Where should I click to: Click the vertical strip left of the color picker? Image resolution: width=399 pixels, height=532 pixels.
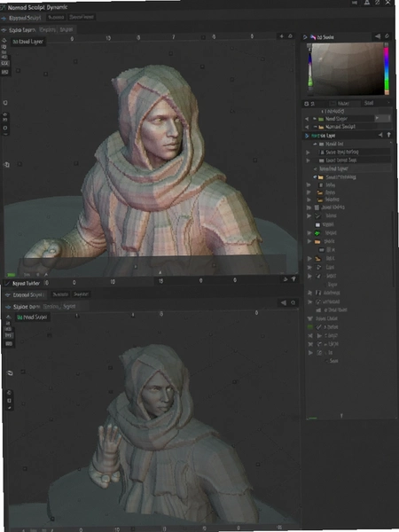tap(309, 69)
